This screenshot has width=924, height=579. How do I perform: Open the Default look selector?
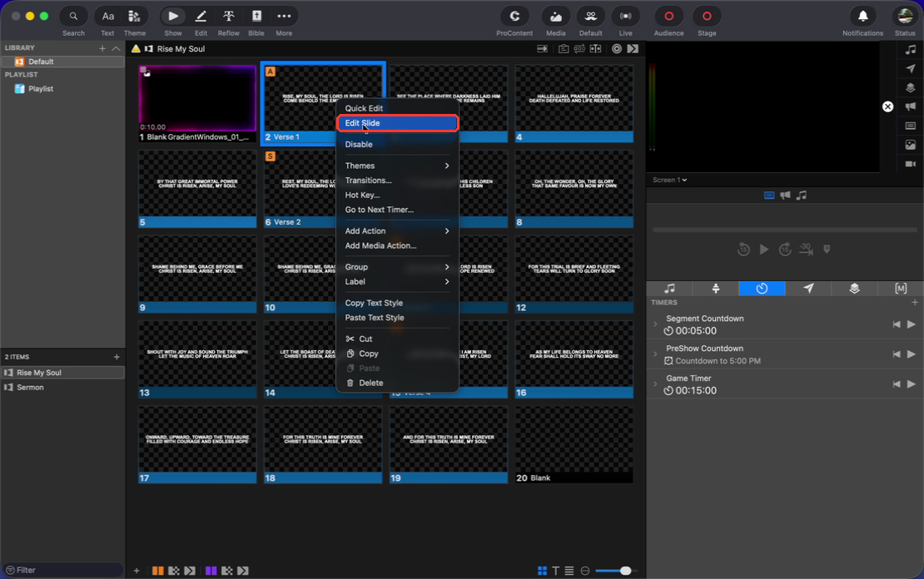pyautogui.click(x=590, y=17)
